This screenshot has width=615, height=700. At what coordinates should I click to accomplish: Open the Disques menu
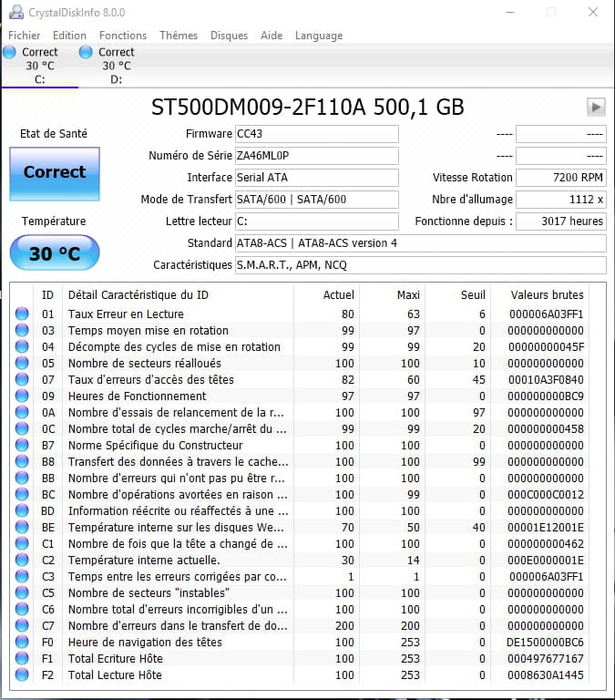click(x=229, y=36)
